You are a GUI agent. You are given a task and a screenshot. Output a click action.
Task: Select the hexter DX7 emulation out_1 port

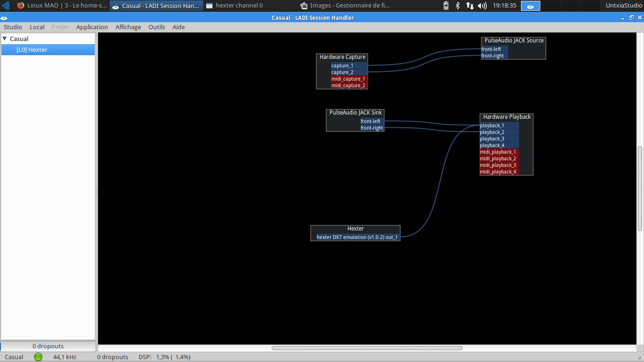[x=358, y=237]
